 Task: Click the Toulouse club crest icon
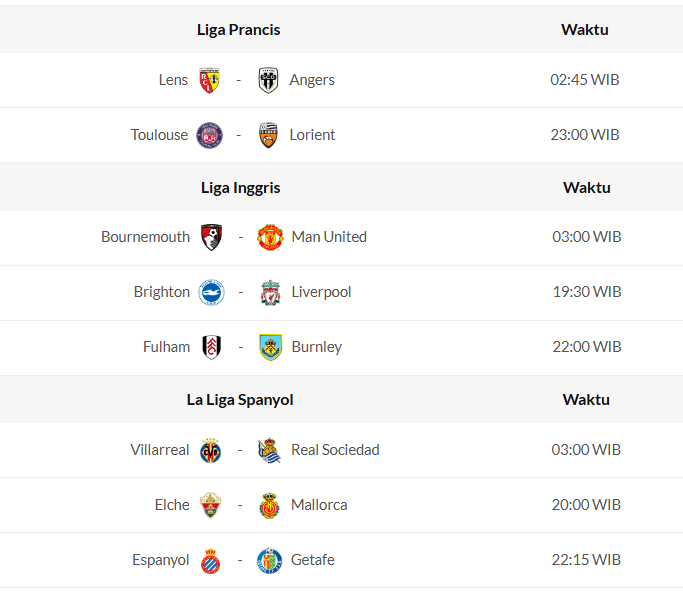210,136
